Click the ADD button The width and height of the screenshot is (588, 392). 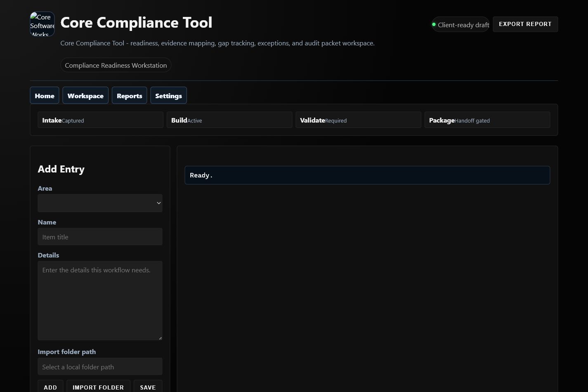[x=50, y=387]
